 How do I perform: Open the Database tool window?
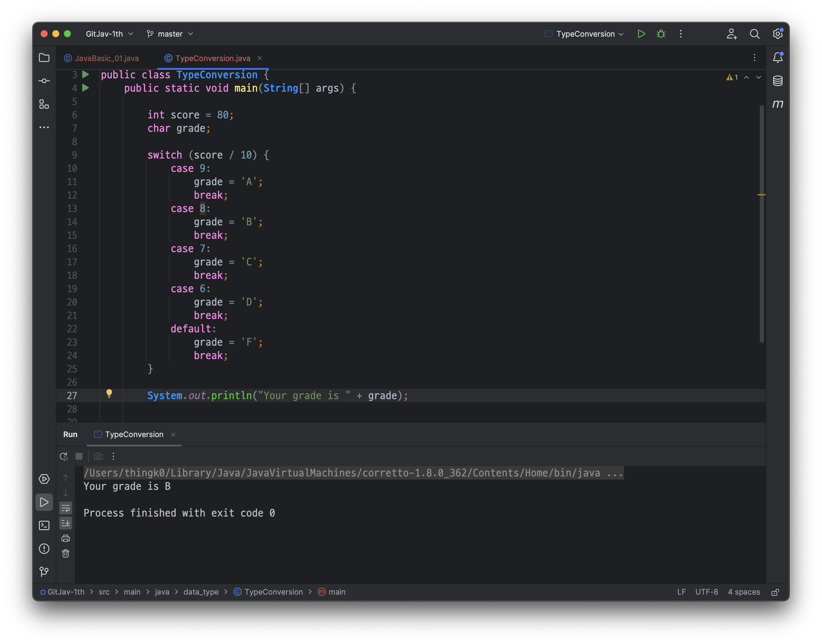tap(778, 81)
